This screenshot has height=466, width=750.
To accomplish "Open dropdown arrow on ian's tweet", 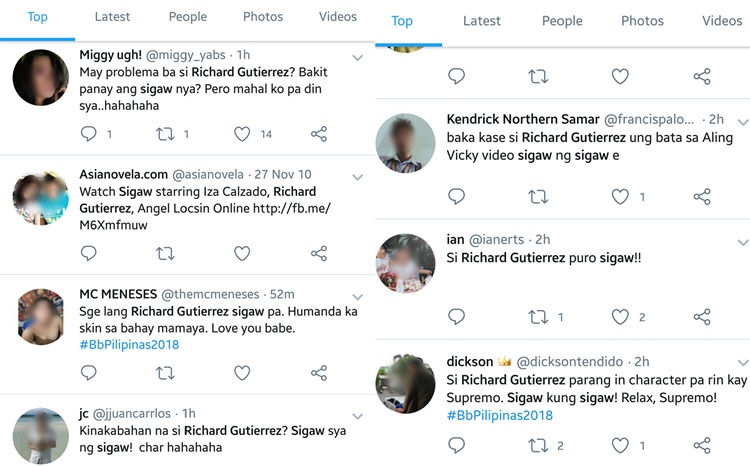I will (742, 243).
